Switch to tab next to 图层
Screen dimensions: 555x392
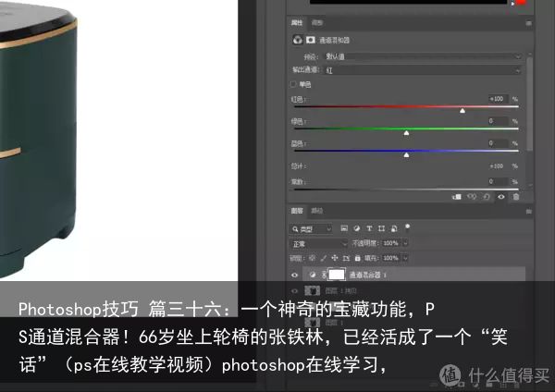(317, 211)
